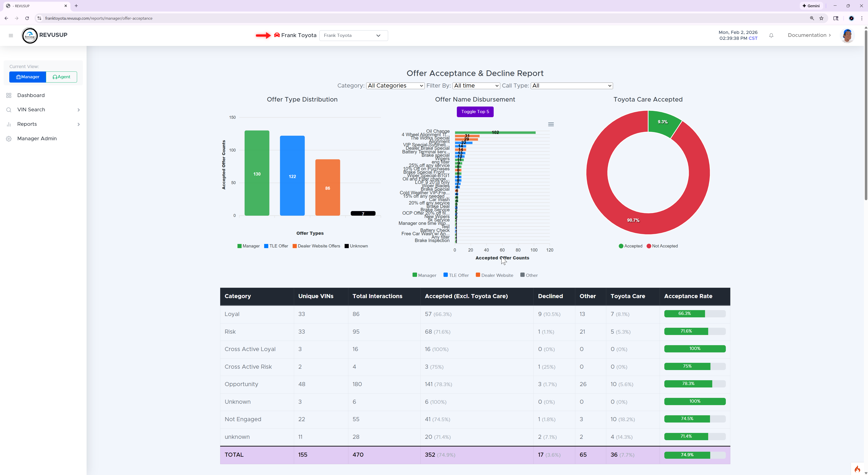Open Manager Admin in sidebar

click(x=37, y=139)
